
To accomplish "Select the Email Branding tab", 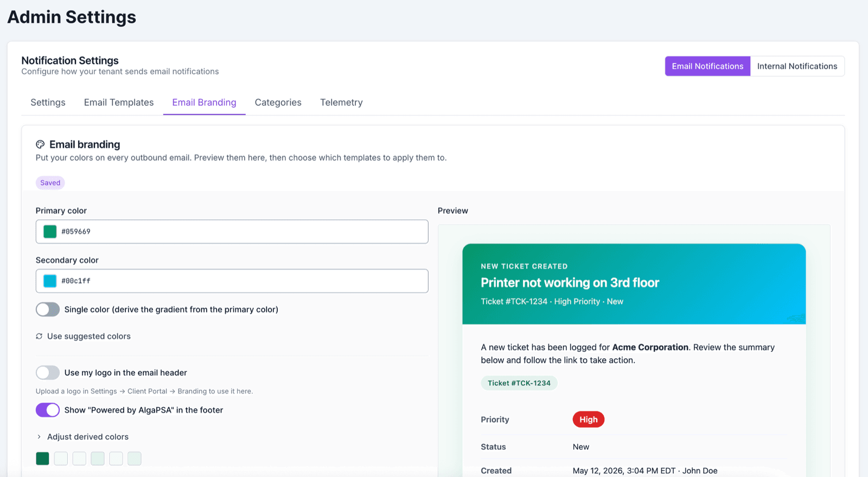I will point(205,103).
